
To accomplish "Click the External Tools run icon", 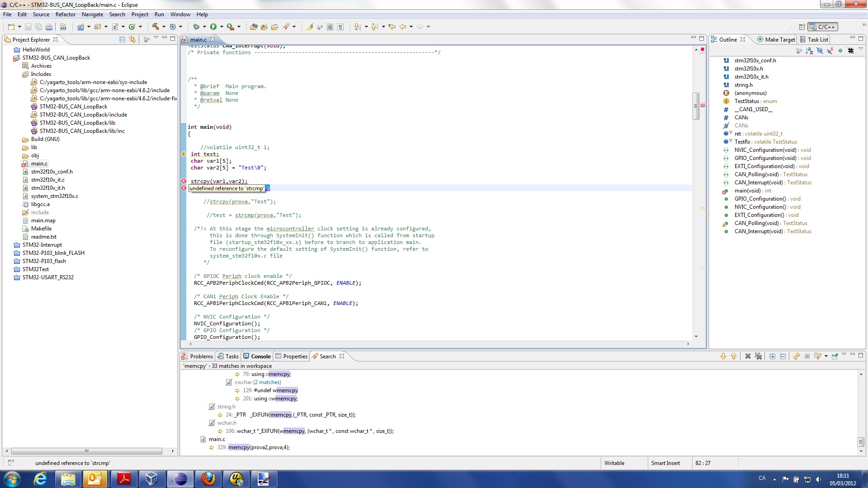I will (x=231, y=27).
